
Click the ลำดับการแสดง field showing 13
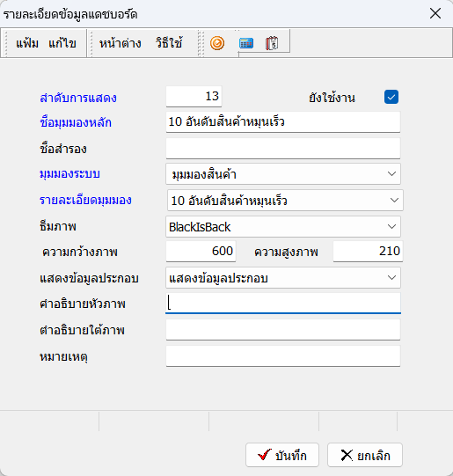pos(194,97)
